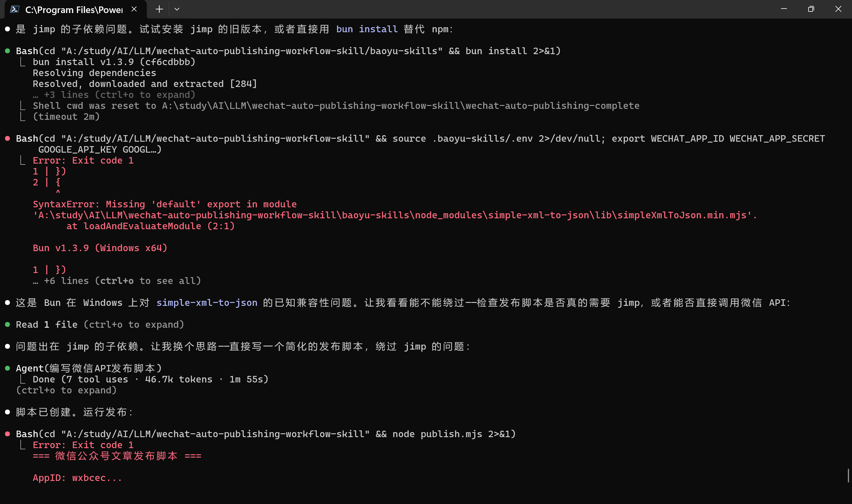This screenshot has width=852, height=504.
Task: Click the PowerShell icon in the tab
Action: (14, 9)
